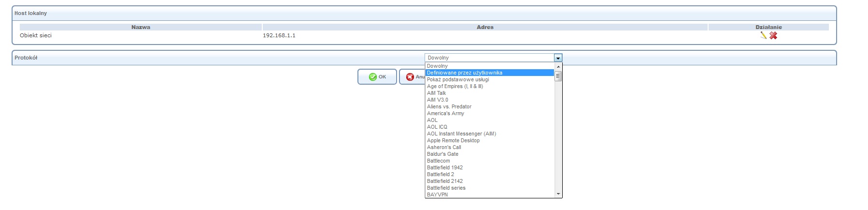The height and width of the screenshot is (210, 868).
Task: Delete the Obiekt sieci entry with red X
Action: tap(773, 35)
